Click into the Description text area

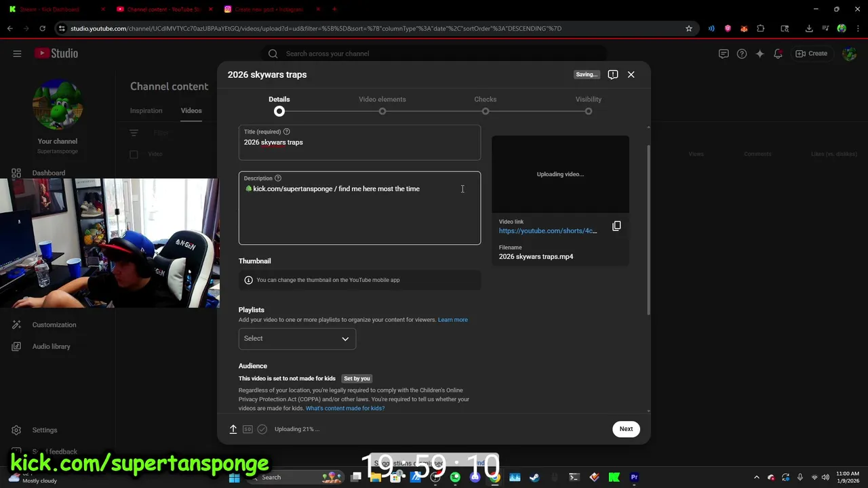pos(359,208)
